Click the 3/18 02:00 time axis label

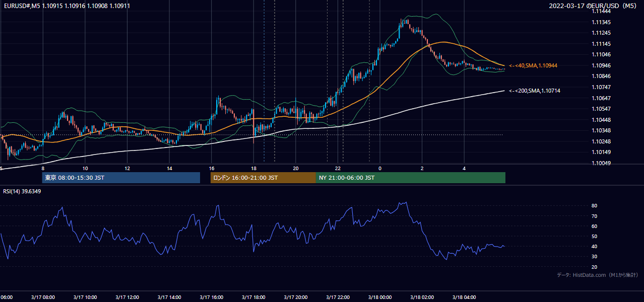pos(422,297)
